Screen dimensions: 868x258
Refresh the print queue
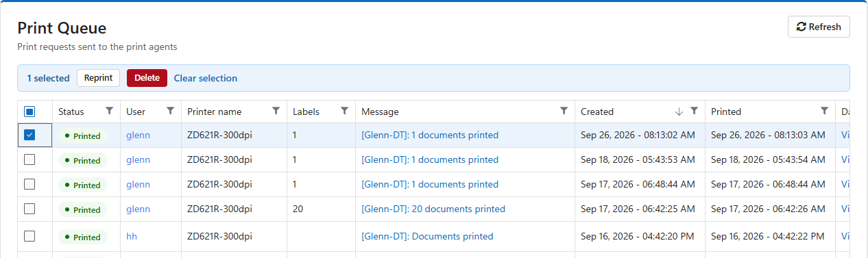(x=819, y=27)
